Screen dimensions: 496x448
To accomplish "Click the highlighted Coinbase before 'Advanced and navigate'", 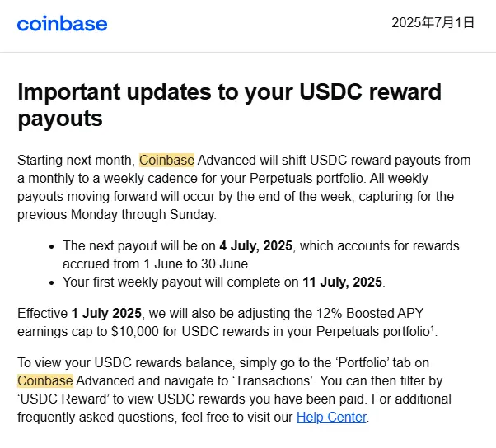I will tap(45, 380).
